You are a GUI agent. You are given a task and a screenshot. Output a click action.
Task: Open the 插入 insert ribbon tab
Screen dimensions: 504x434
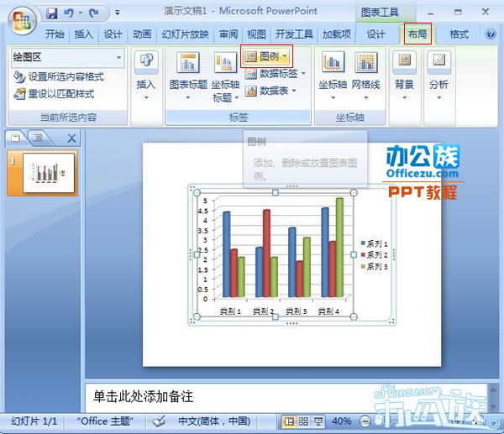(83, 34)
